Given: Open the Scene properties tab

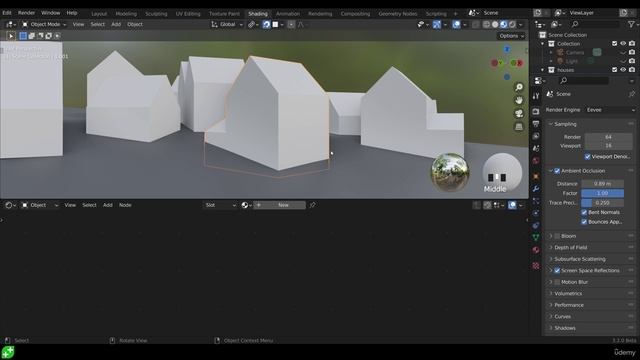Looking at the screenshot, I should click(536, 148).
